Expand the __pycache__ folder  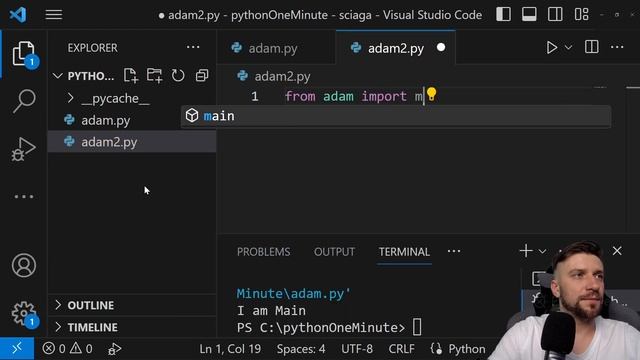[132, 98]
